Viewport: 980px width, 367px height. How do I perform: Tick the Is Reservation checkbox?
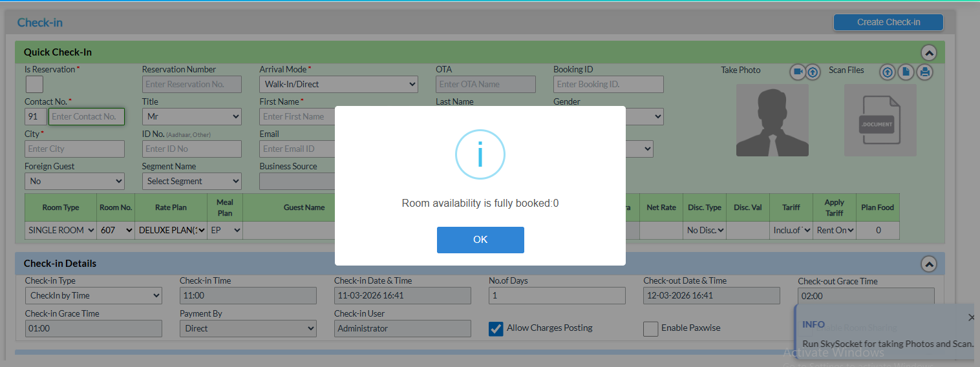(34, 84)
